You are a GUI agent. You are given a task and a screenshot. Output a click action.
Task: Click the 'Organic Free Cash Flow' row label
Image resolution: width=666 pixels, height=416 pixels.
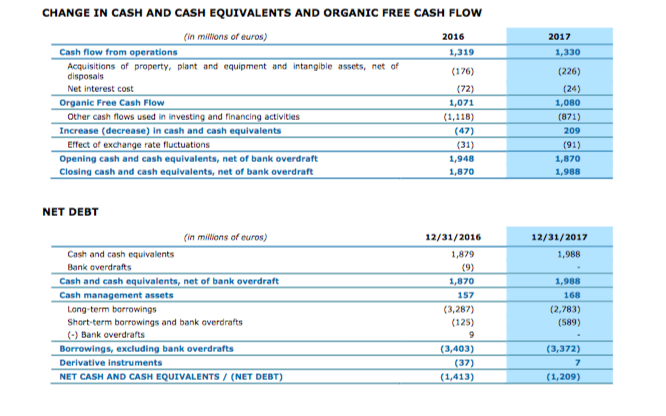tap(112, 103)
